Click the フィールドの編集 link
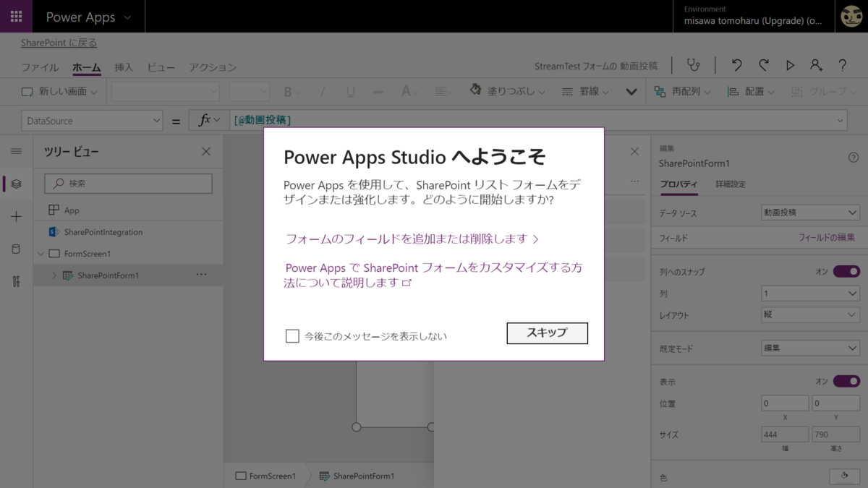The height and width of the screenshot is (488, 868). pos(827,238)
